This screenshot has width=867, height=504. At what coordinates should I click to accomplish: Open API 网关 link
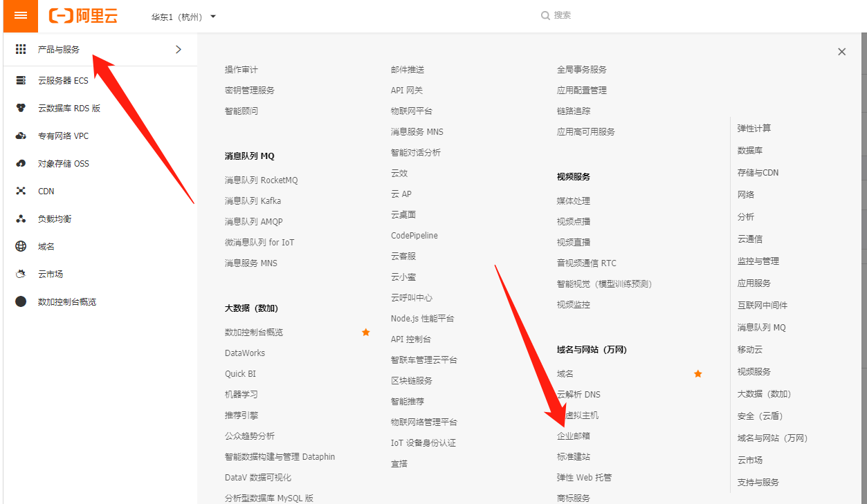pyautogui.click(x=407, y=91)
